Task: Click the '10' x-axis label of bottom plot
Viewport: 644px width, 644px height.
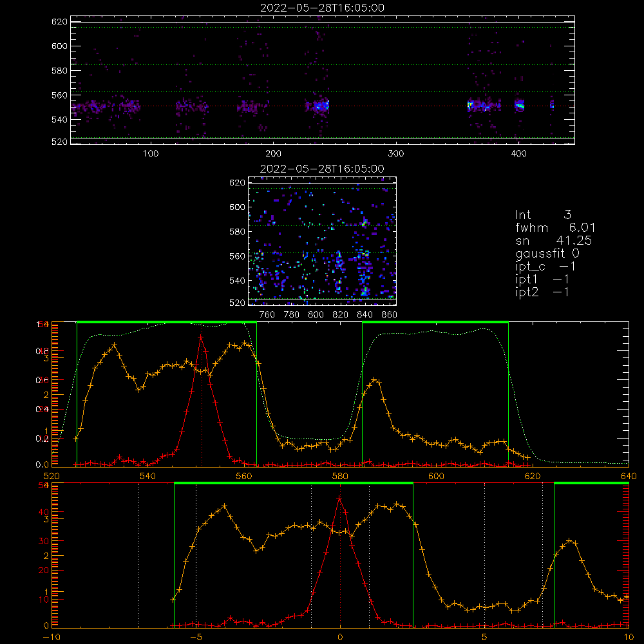Action: coord(629,637)
